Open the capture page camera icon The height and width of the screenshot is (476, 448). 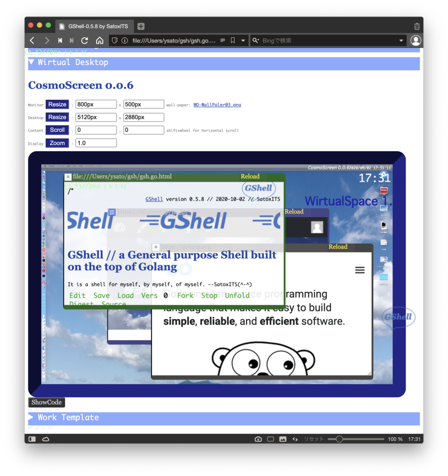(258, 439)
